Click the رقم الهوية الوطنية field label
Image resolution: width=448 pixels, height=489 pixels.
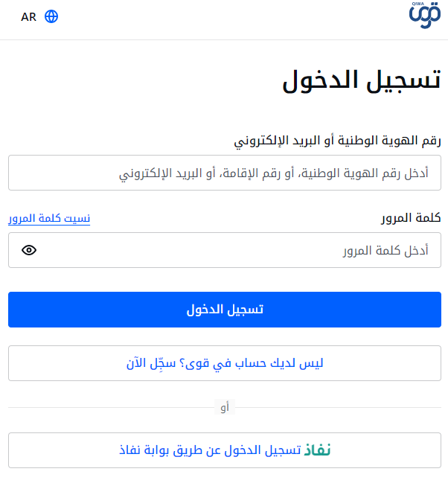point(338,141)
